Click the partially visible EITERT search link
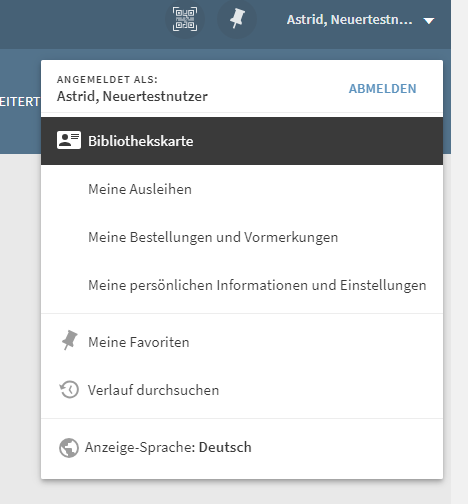 click(x=20, y=102)
